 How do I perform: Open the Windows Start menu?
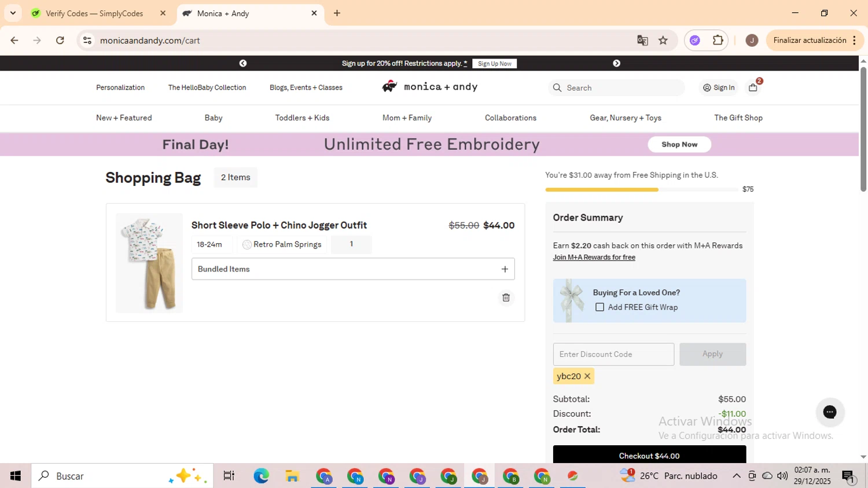coord(16,476)
